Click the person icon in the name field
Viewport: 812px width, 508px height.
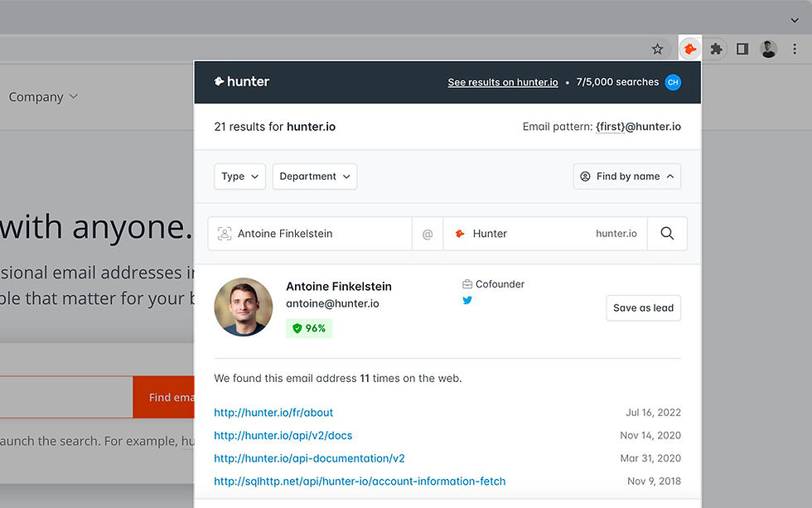tap(224, 234)
